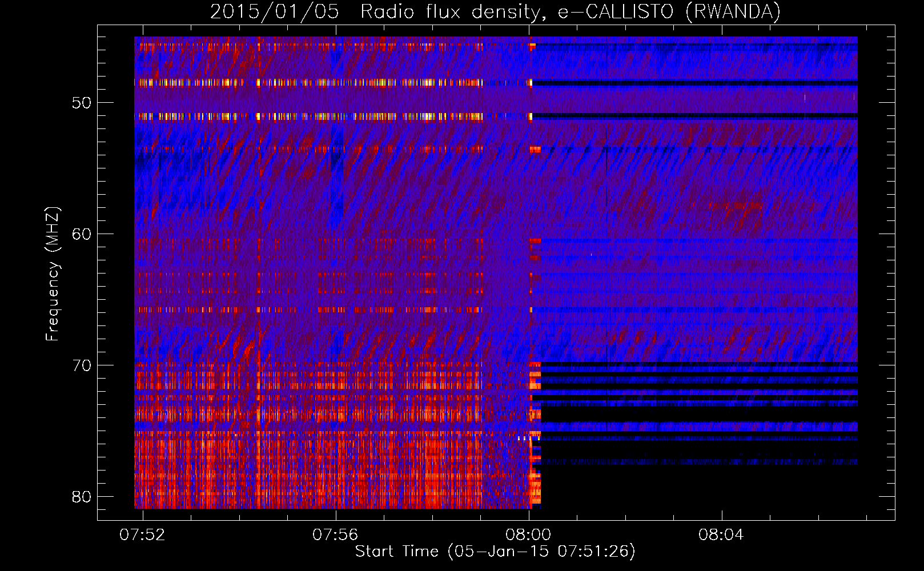
Task: Click the 08:00 time tick label
Action: (x=528, y=534)
